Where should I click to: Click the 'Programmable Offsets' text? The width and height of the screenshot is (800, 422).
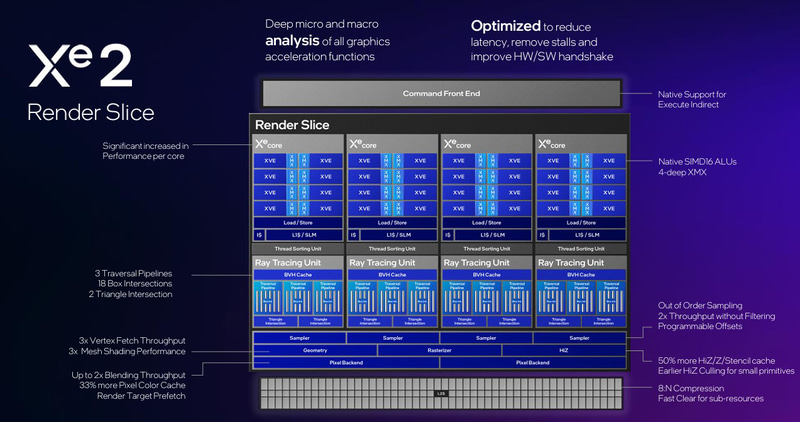tap(700, 327)
